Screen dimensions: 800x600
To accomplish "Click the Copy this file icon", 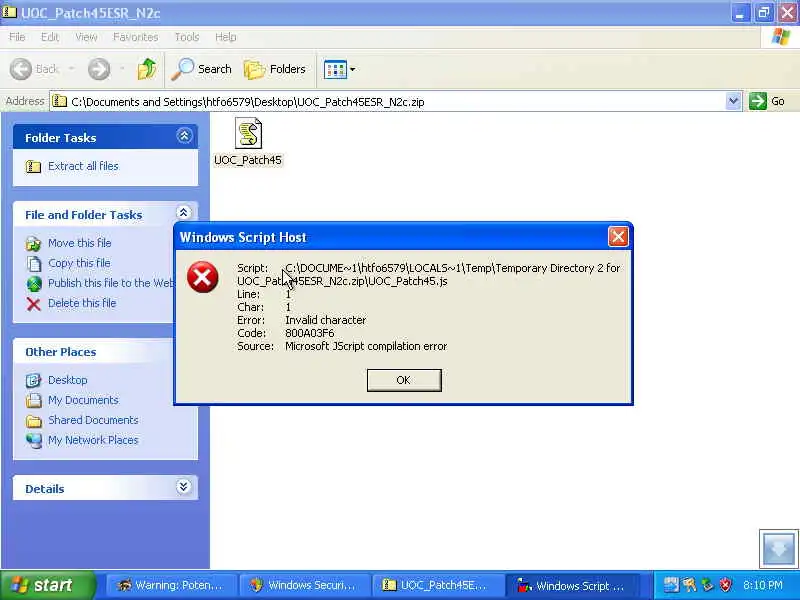I will [34, 263].
